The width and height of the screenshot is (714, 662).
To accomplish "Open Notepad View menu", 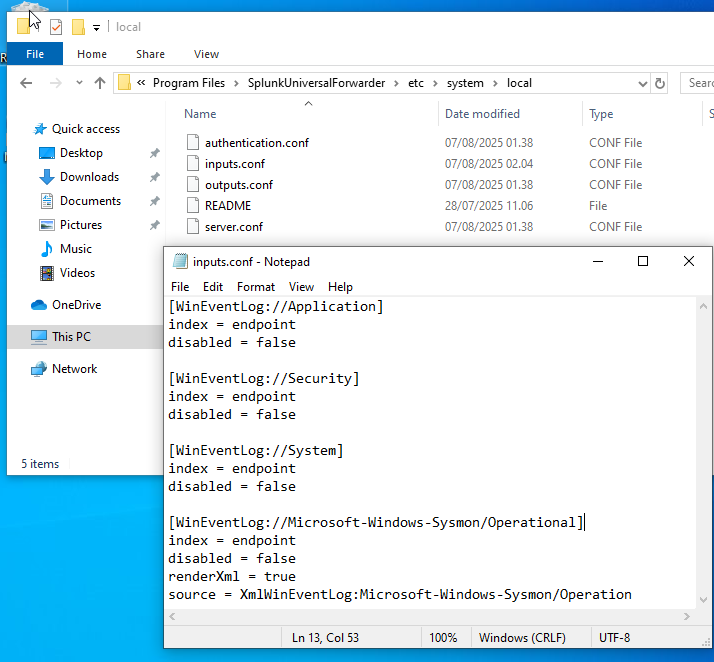I will [301, 287].
